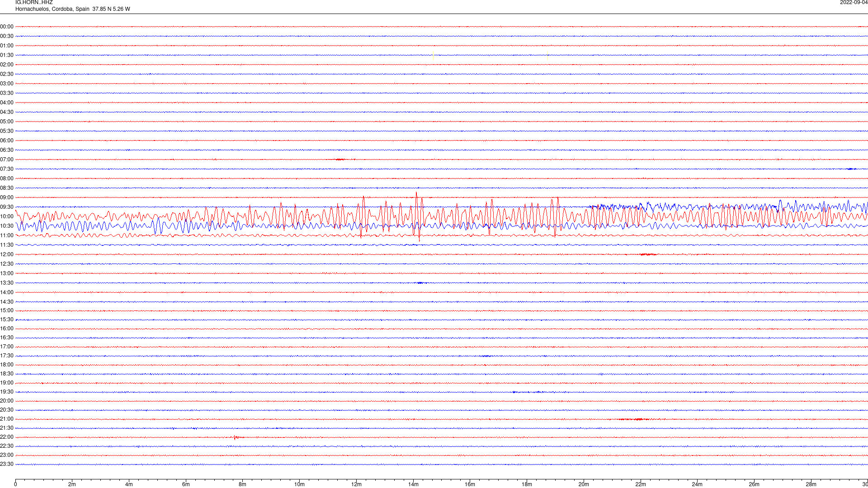Click the 18m tick on the time axis
Image resolution: width=868 pixels, height=488 pixels.
[x=527, y=484]
